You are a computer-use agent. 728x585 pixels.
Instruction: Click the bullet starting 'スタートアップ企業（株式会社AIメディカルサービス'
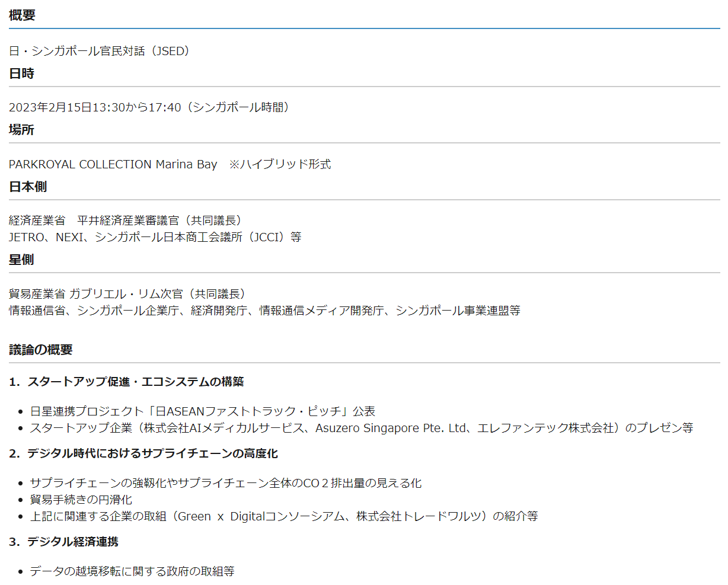click(362, 428)
